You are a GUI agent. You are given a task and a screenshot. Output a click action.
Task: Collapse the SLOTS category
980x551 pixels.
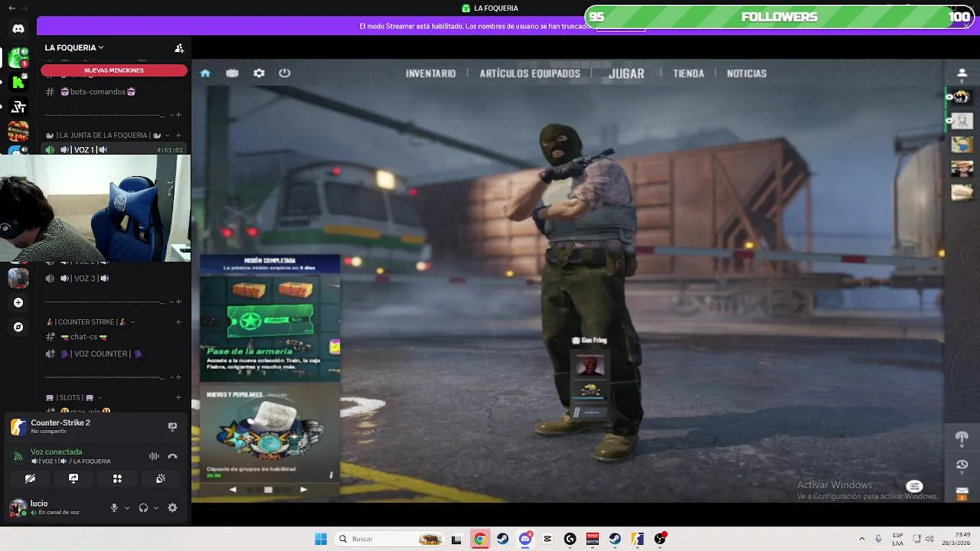pyautogui.click(x=73, y=398)
